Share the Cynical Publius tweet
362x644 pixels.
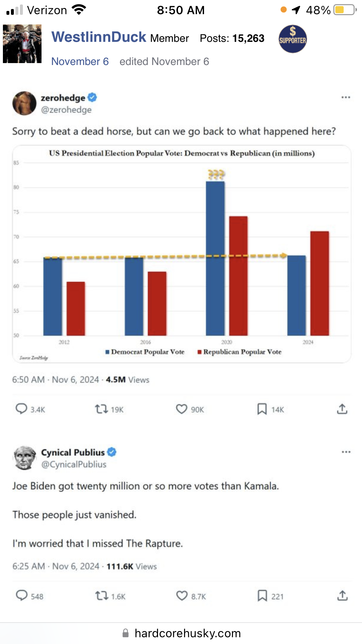342,596
